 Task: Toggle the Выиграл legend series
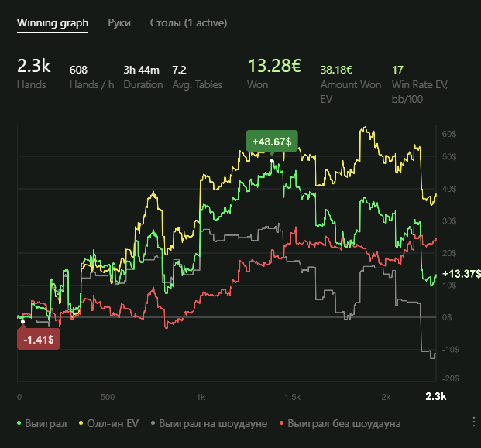(x=43, y=423)
